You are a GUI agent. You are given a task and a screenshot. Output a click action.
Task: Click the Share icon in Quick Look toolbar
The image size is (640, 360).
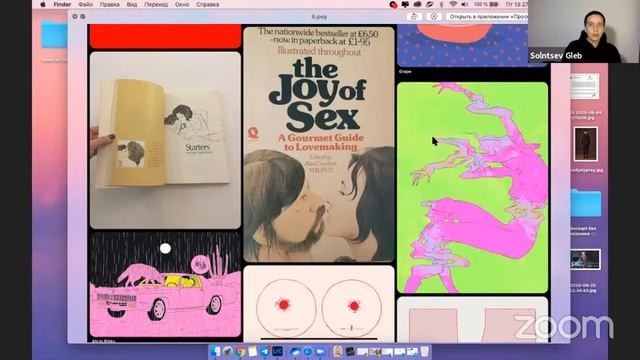click(x=414, y=16)
